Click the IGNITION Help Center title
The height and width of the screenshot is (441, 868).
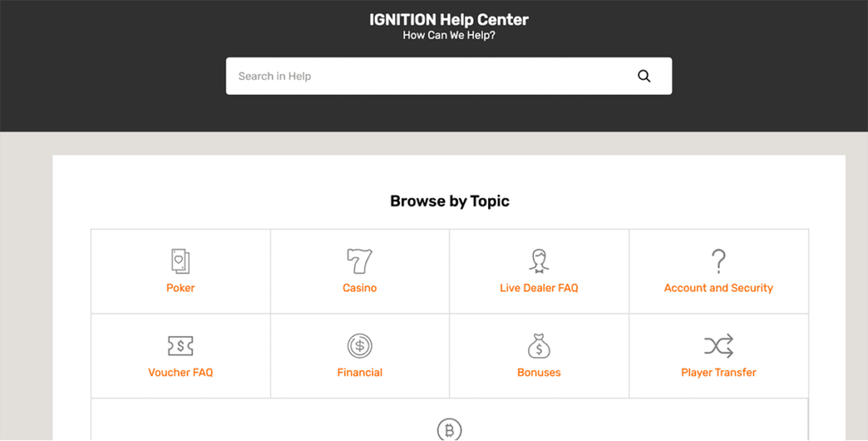[x=449, y=20]
